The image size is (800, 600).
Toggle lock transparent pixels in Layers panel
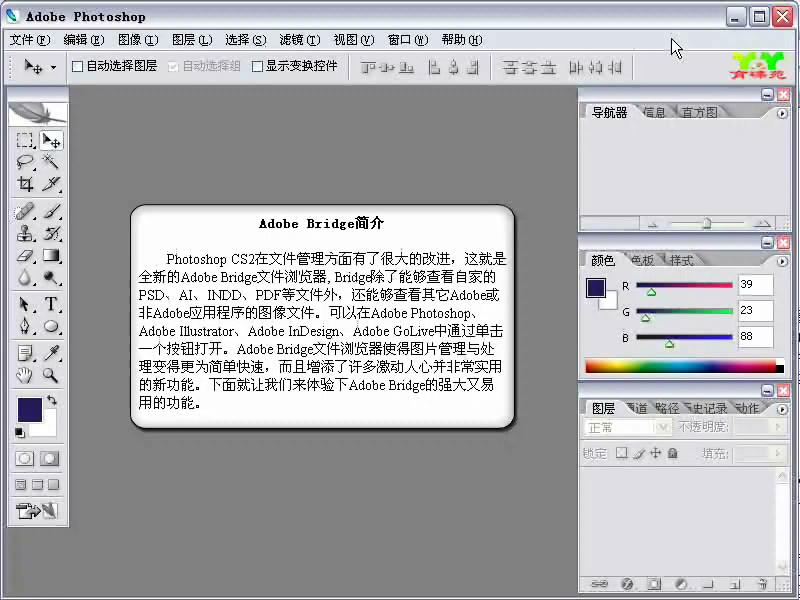[x=621, y=453]
